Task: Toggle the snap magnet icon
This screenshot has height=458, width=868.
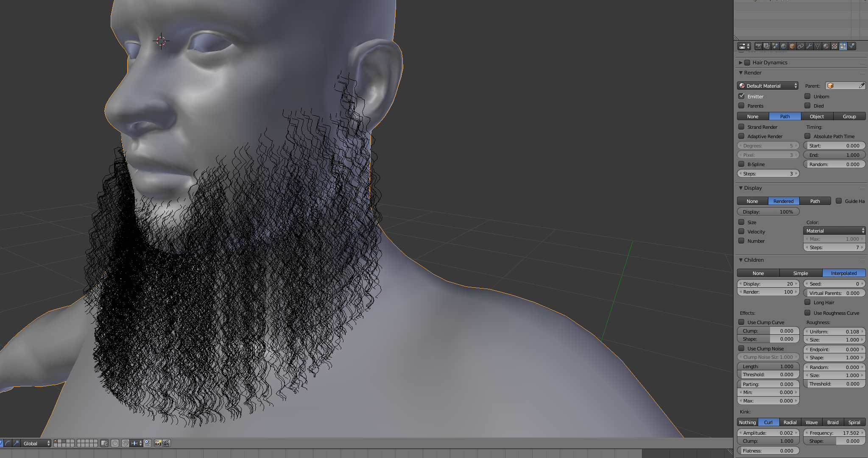Action: (x=125, y=443)
